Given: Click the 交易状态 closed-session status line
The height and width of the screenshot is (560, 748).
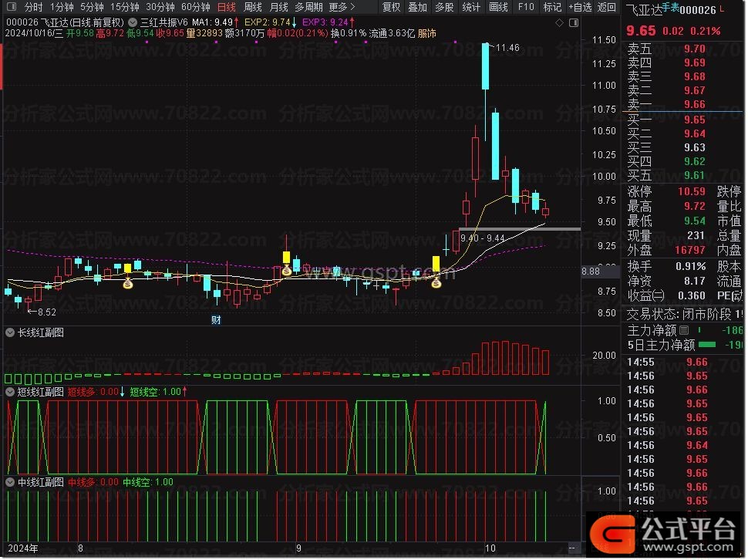Looking at the screenshot, I should click(x=685, y=314).
